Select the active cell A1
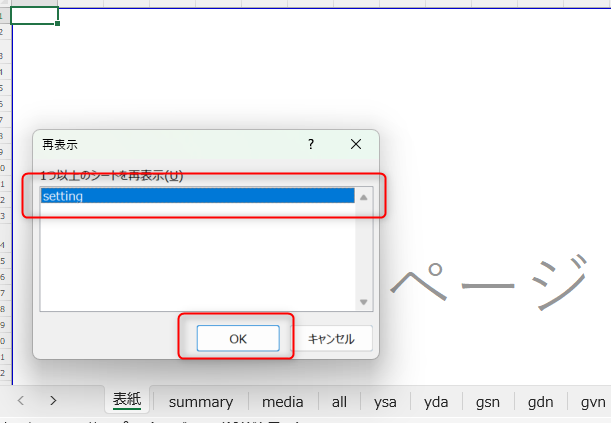 [x=34, y=15]
